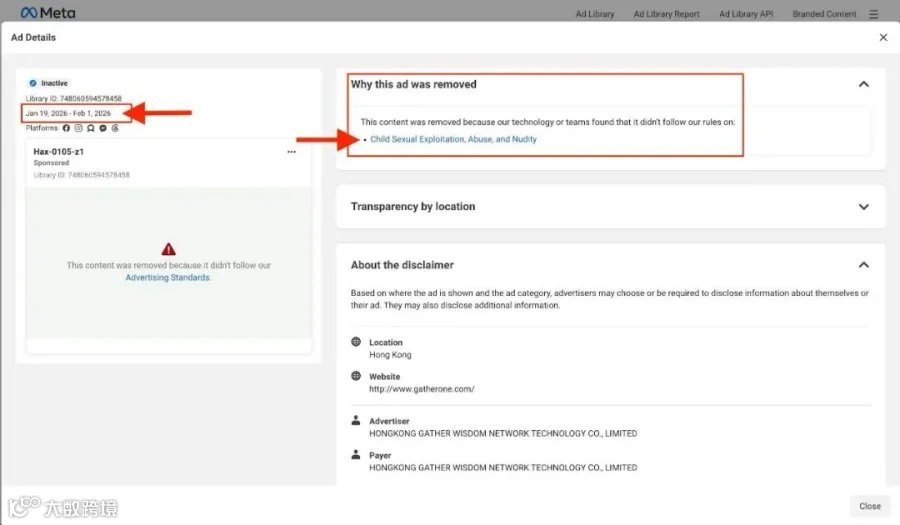This screenshot has width=900, height=525.
Task: Close the Ad Details dialog with X
Action: pyautogui.click(x=883, y=37)
